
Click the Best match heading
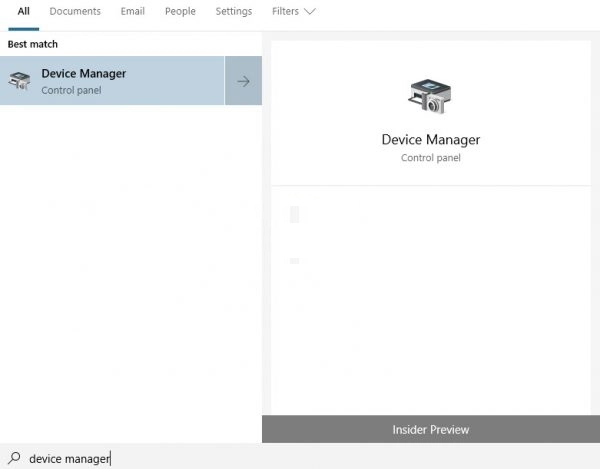pyautogui.click(x=33, y=44)
